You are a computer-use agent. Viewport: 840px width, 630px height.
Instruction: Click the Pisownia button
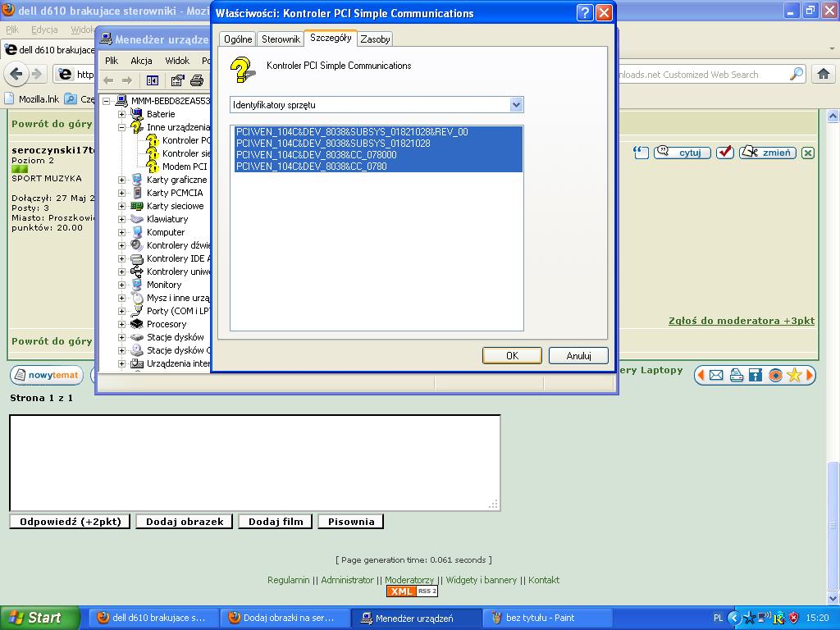point(351,522)
